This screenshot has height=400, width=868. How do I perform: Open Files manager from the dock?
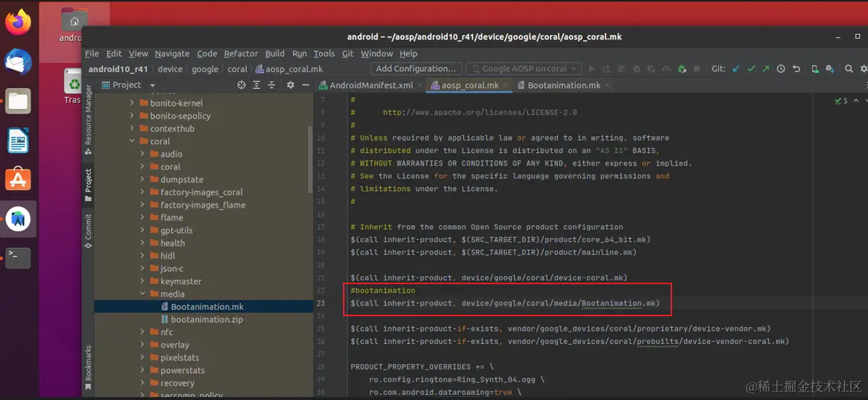click(18, 101)
